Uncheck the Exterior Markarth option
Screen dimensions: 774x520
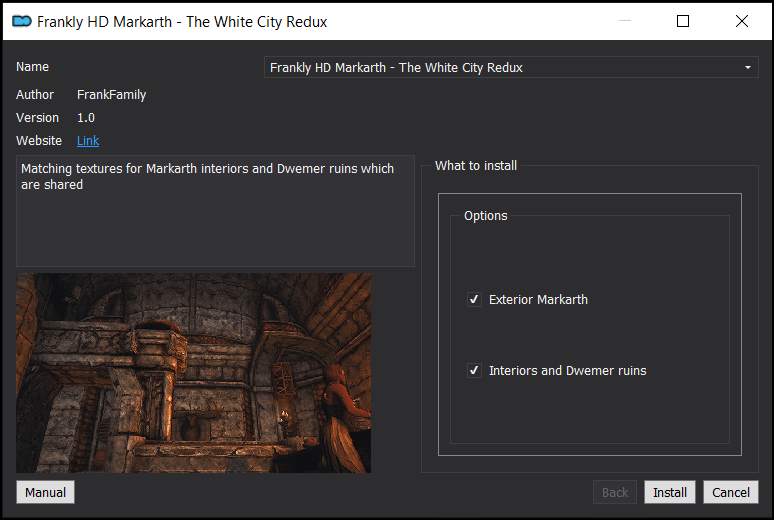click(x=474, y=299)
